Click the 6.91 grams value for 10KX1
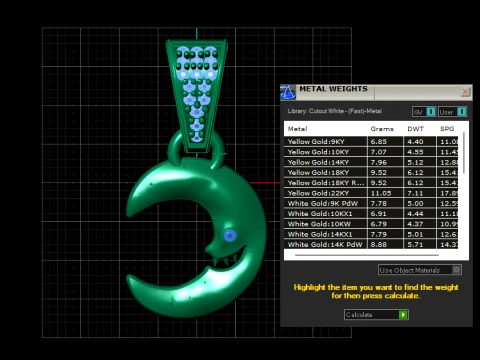This screenshot has height=360, width=480. pyautogui.click(x=379, y=214)
